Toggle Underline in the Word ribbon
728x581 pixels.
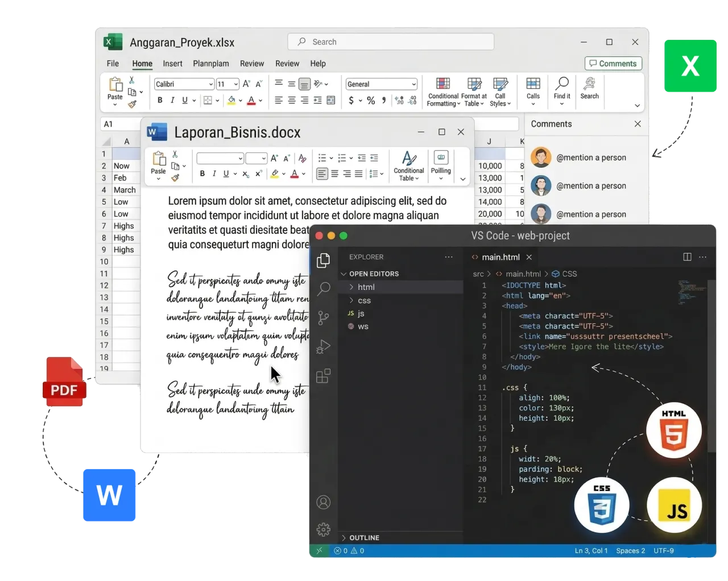[x=226, y=174]
